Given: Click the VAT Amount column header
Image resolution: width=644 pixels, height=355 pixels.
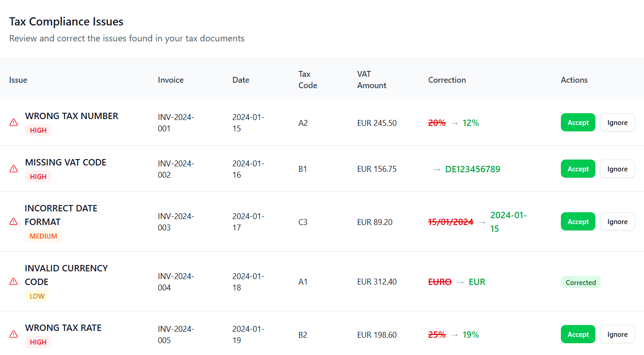Looking at the screenshot, I should [372, 80].
